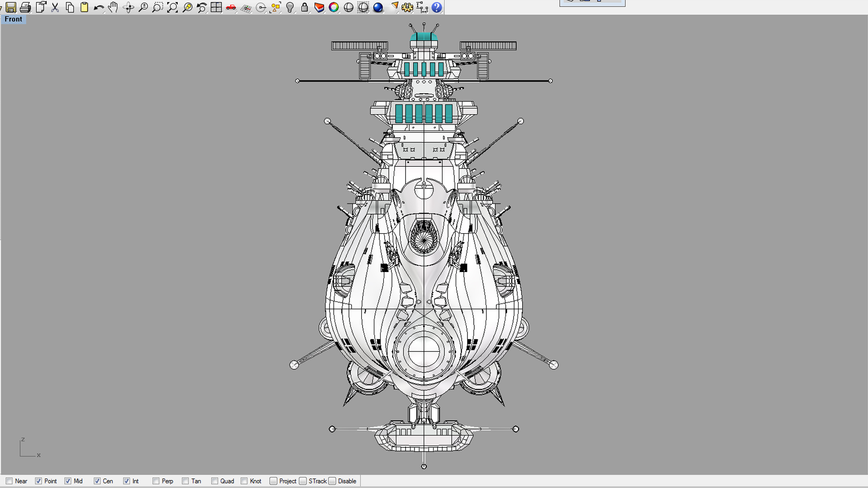
Task: Click the Object Snap circle icon
Action: (261, 7)
